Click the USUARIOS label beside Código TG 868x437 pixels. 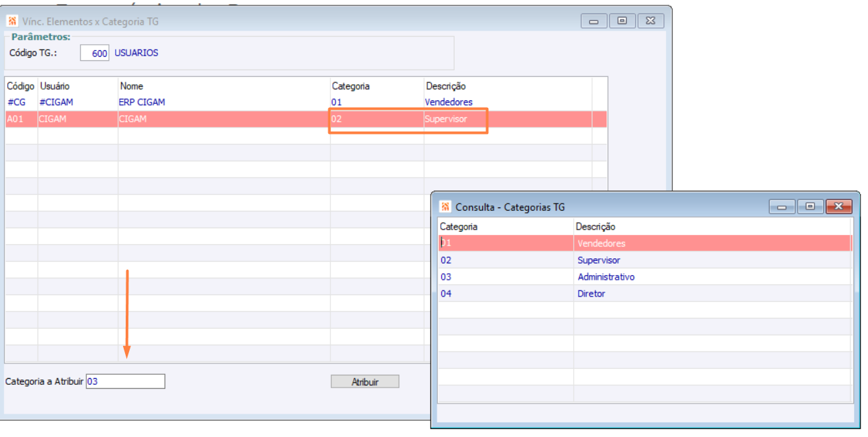click(x=136, y=53)
